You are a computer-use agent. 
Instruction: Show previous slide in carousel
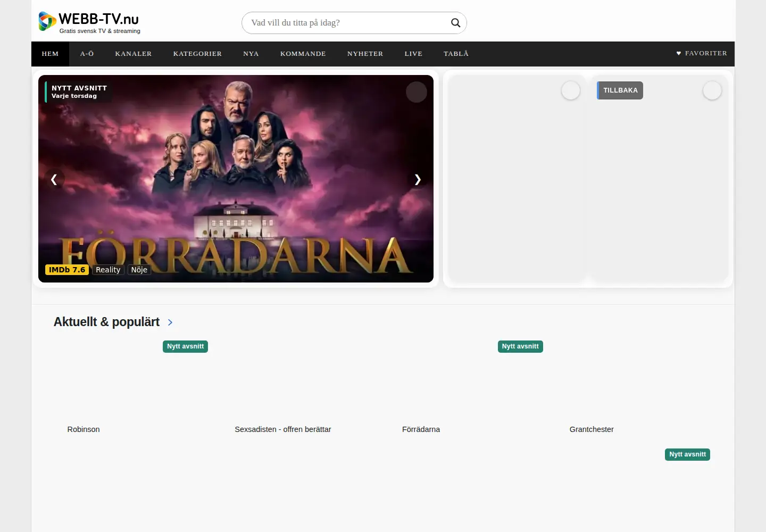tap(54, 179)
